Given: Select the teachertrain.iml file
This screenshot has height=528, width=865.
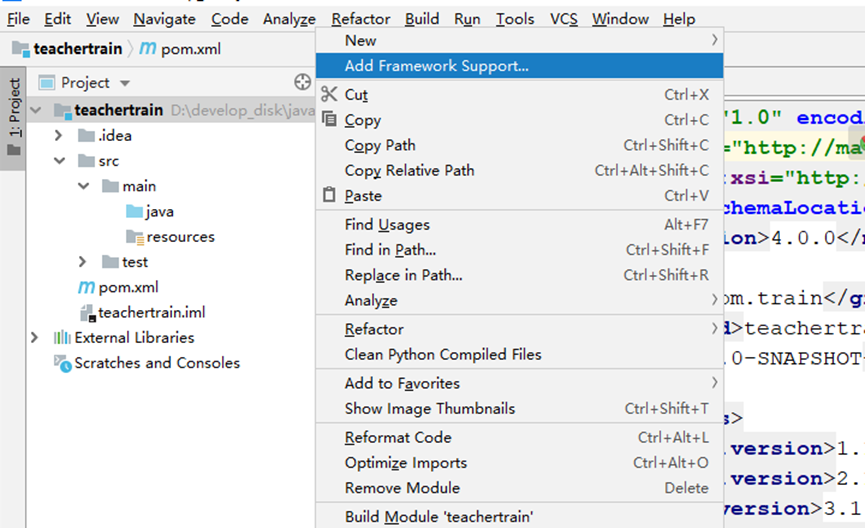Looking at the screenshot, I should [151, 312].
